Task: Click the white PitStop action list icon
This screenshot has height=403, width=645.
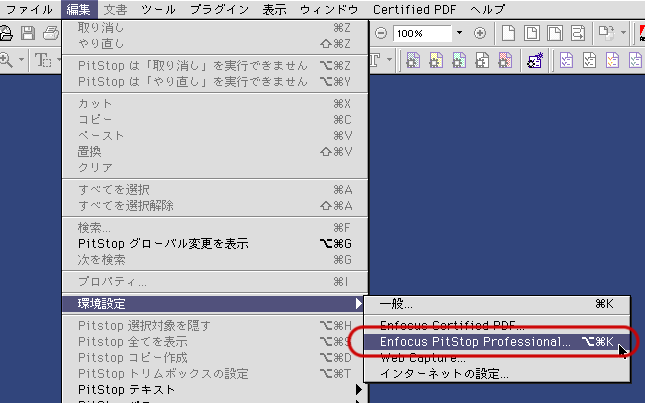Action: click(x=482, y=60)
